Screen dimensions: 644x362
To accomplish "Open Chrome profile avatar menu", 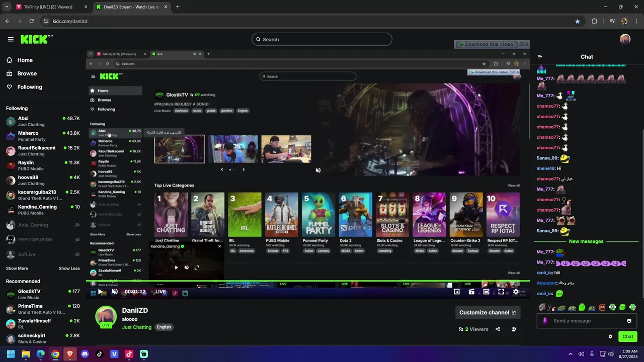I will [x=624, y=21].
